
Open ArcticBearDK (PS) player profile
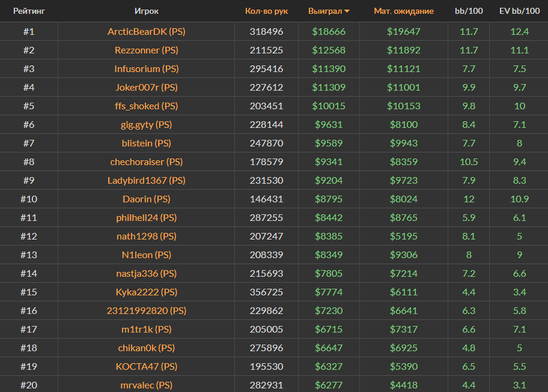pos(146,31)
